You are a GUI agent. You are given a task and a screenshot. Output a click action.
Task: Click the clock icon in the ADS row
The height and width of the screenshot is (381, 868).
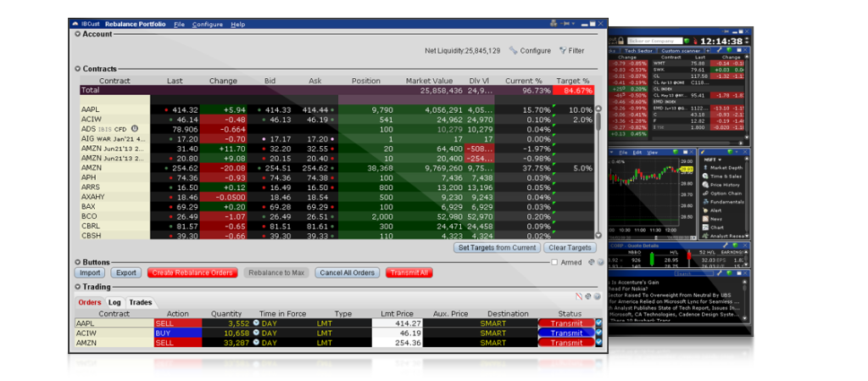(x=135, y=129)
